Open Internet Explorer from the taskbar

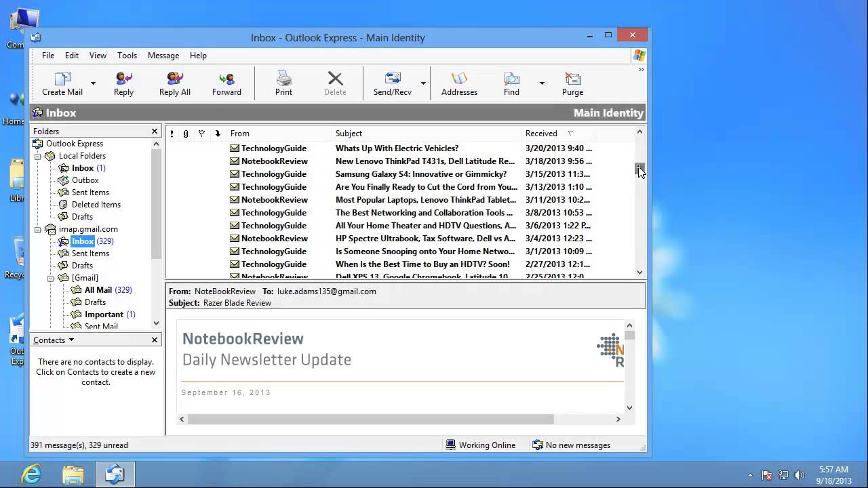[32, 474]
